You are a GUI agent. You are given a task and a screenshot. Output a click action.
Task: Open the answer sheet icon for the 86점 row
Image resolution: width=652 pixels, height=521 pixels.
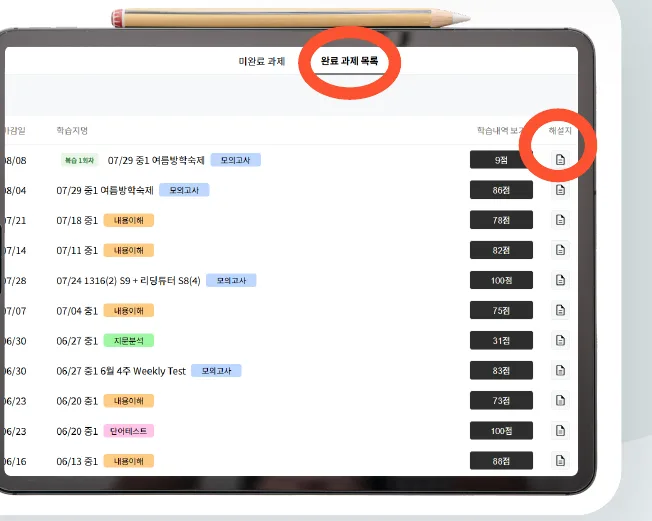pos(560,190)
